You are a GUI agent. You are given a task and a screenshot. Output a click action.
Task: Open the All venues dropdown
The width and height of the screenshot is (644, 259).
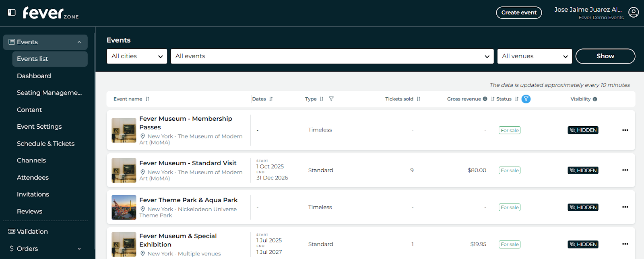[535, 56]
